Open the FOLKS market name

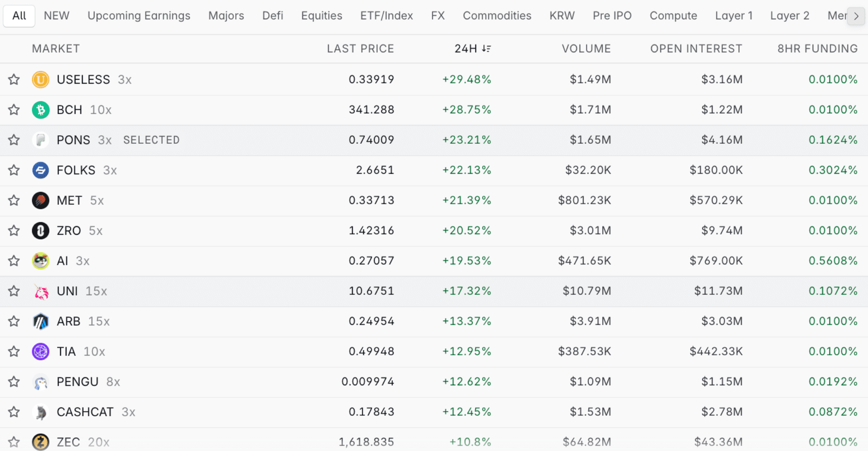click(76, 170)
